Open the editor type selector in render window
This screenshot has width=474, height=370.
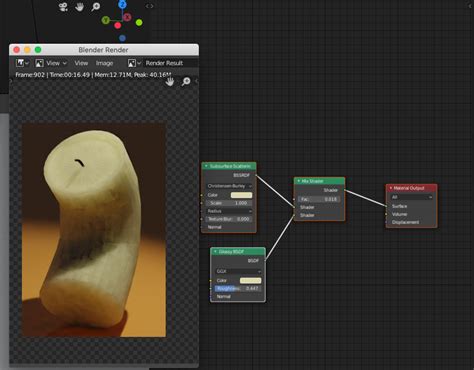pyautogui.click(x=22, y=63)
